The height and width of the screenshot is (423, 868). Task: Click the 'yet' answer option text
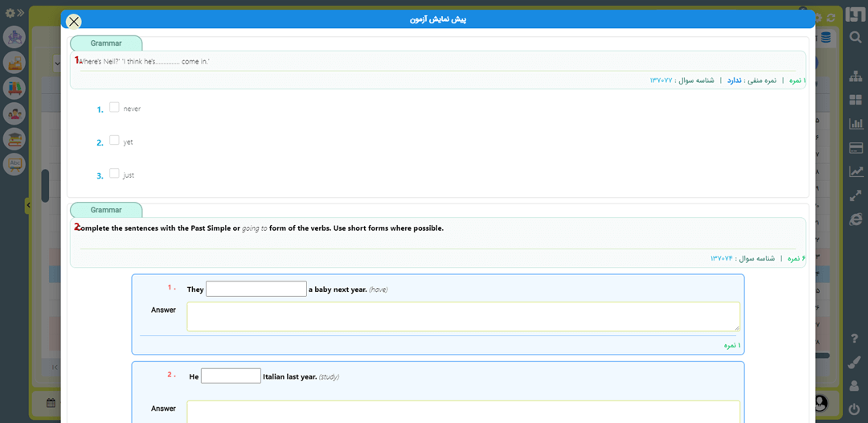pyautogui.click(x=128, y=142)
